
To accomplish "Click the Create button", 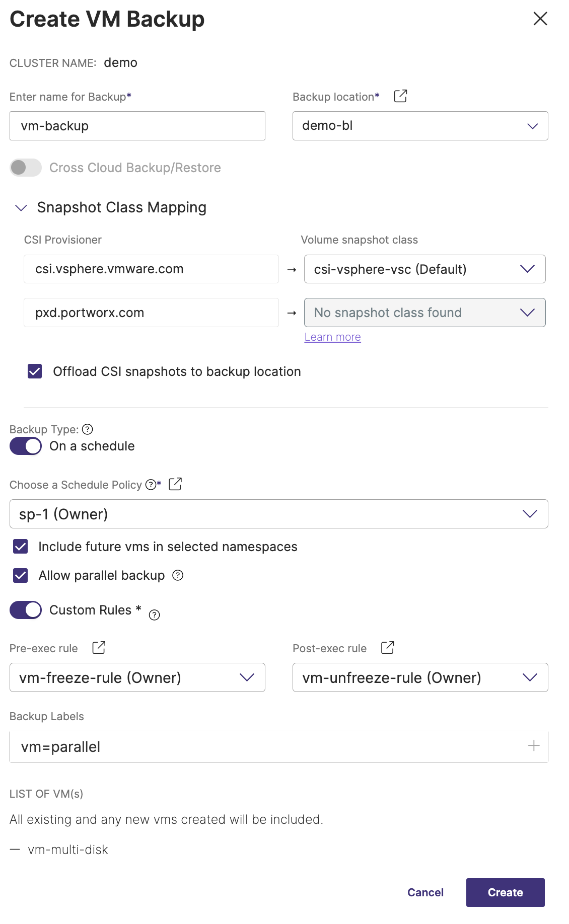I will (505, 892).
